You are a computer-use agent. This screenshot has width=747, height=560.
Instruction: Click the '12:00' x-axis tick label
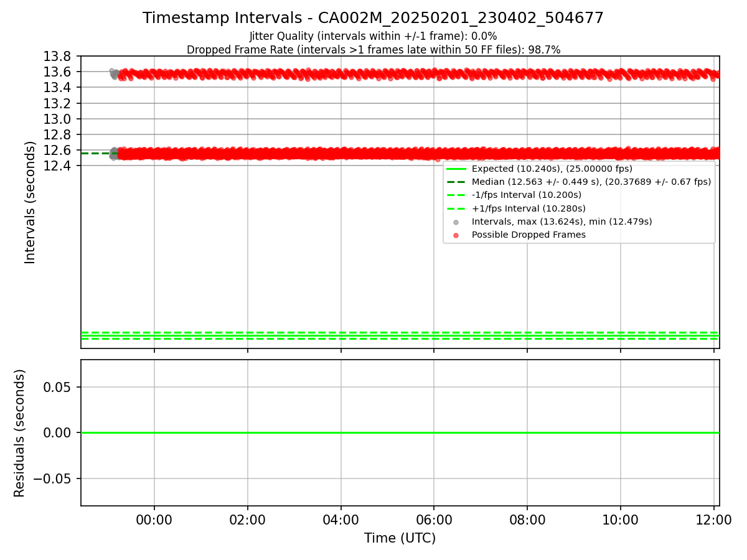(x=713, y=520)
